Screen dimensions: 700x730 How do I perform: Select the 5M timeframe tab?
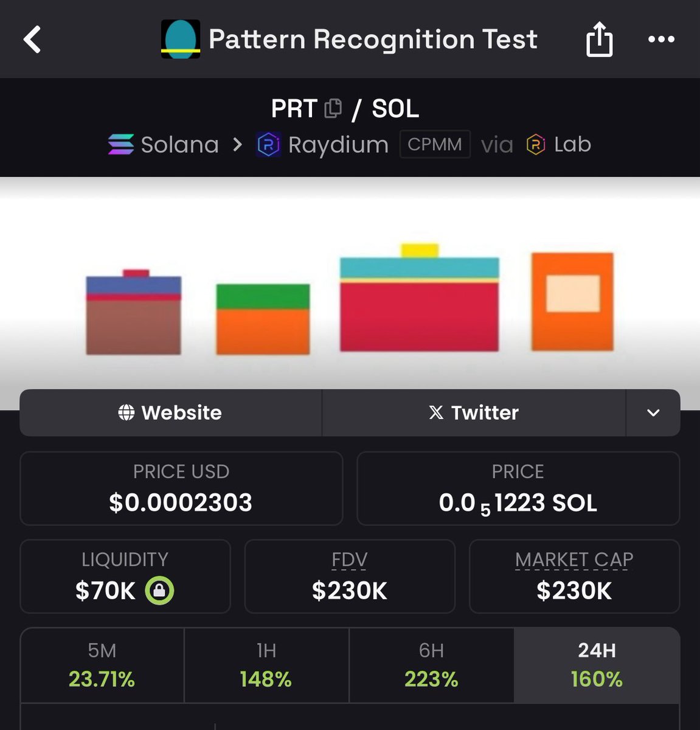click(x=102, y=666)
